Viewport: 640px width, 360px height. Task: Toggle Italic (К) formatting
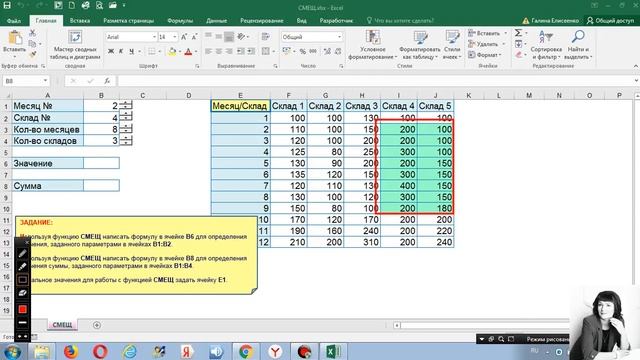(x=121, y=51)
